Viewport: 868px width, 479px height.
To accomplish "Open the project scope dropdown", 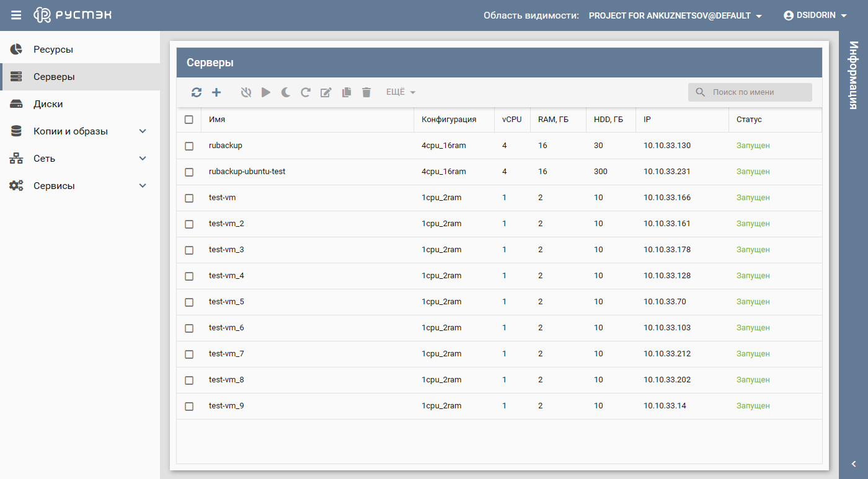I will [676, 15].
